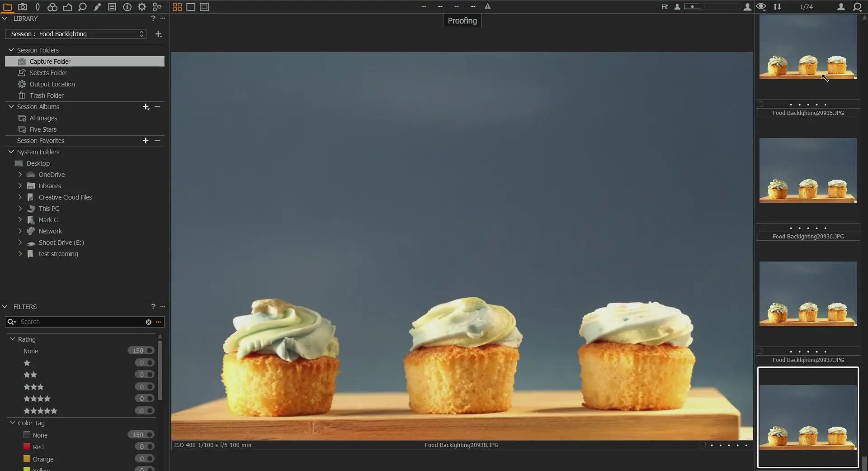Viewport: 868px width, 471px height.
Task: Expand Shoot Drive (E:) tree node
Action: tap(20, 243)
